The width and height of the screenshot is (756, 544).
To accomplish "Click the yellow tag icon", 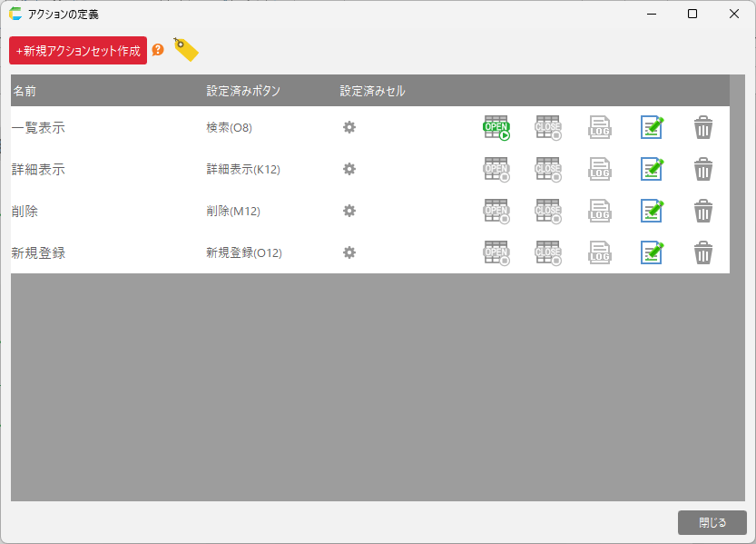I will [185, 50].
